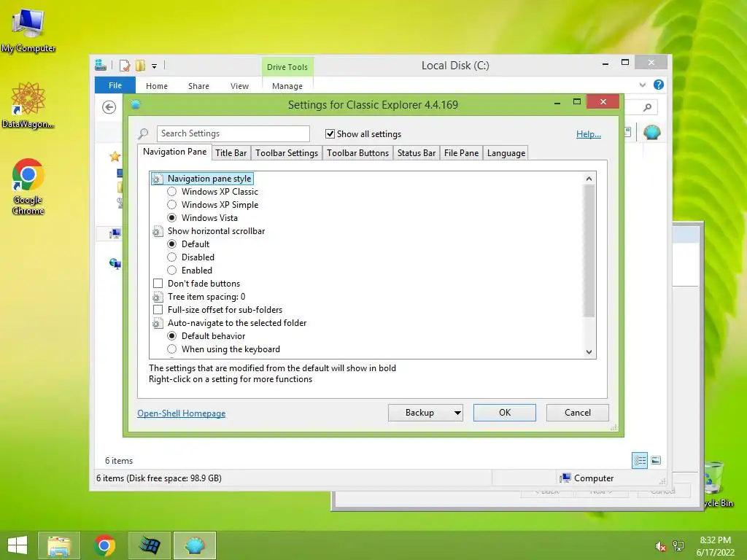This screenshot has height=560, width=747.
Task: Open the Explorer File menu
Action: pyautogui.click(x=115, y=85)
